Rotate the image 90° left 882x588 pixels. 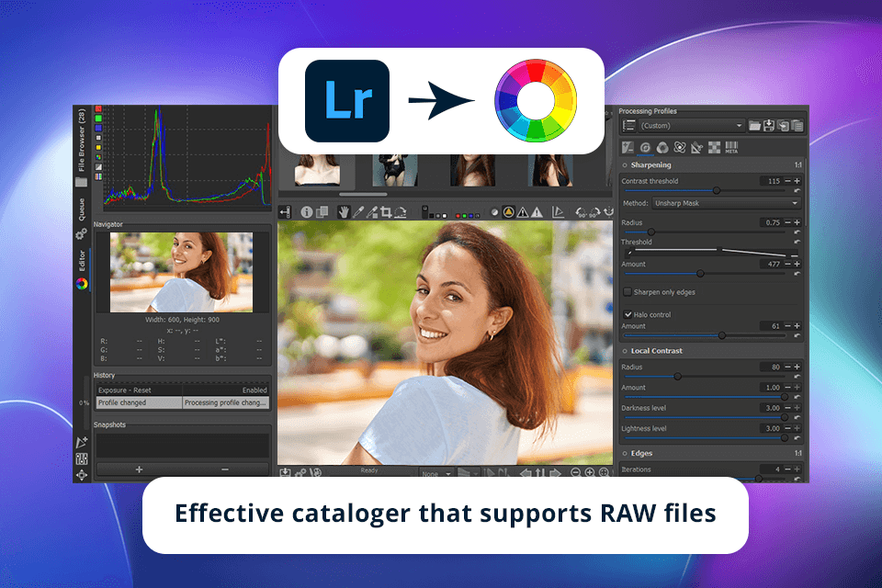pyautogui.click(x=581, y=212)
